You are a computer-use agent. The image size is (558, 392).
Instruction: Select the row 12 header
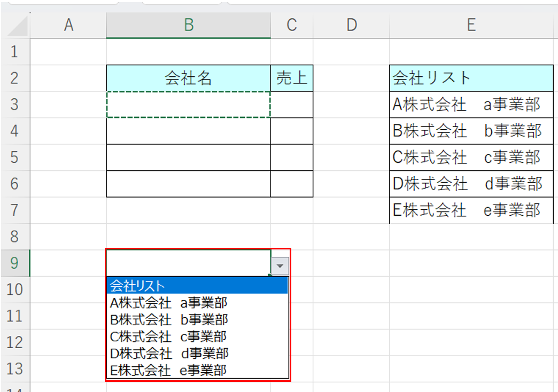(x=15, y=342)
